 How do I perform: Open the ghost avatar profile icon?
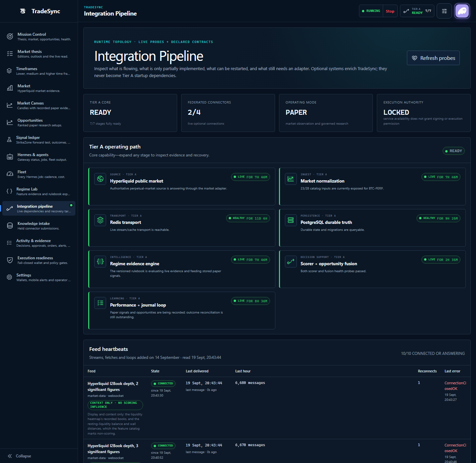tap(462, 11)
